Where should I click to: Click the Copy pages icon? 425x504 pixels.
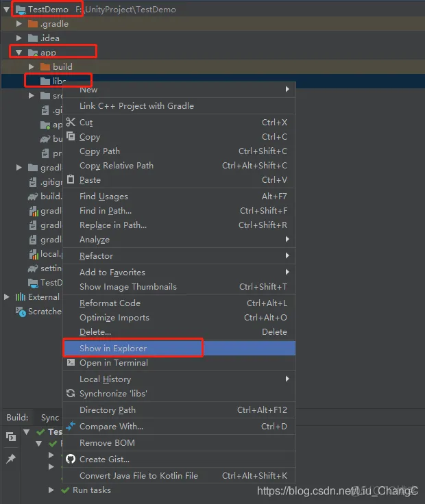71,136
